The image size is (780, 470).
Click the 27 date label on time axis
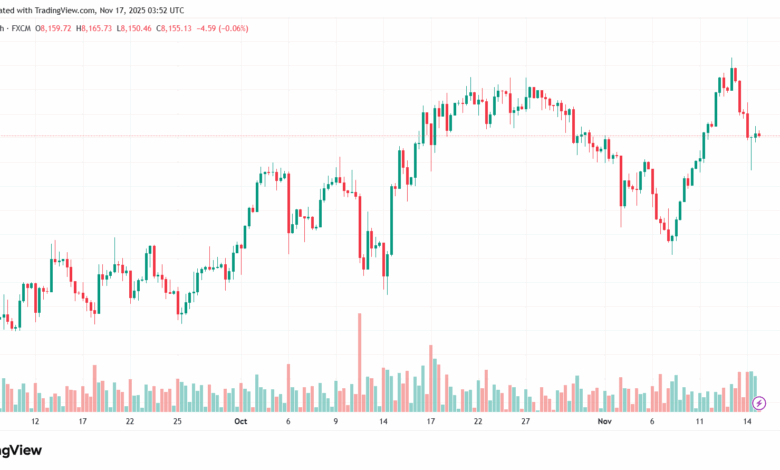[x=525, y=422]
